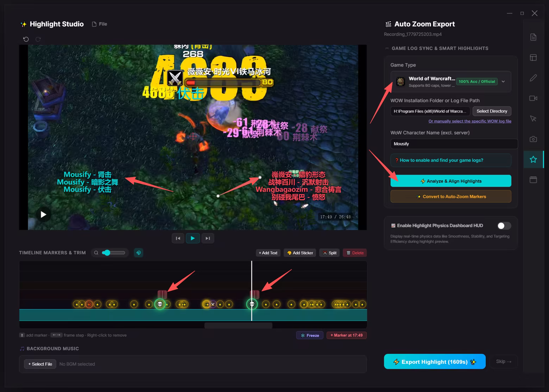This screenshot has width=549, height=392.
Task: Click the red Delete button
Action: click(x=355, y=253)
